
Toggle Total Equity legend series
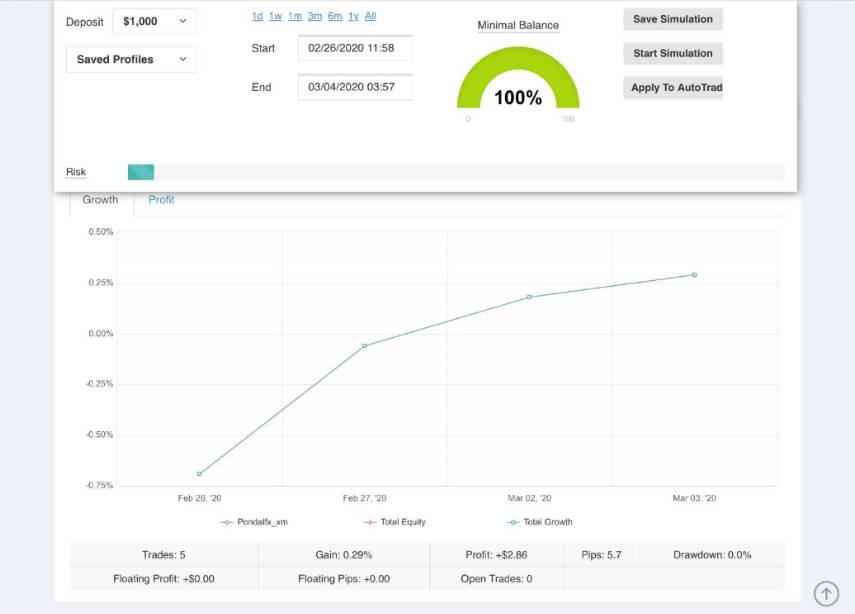point(370,522)
